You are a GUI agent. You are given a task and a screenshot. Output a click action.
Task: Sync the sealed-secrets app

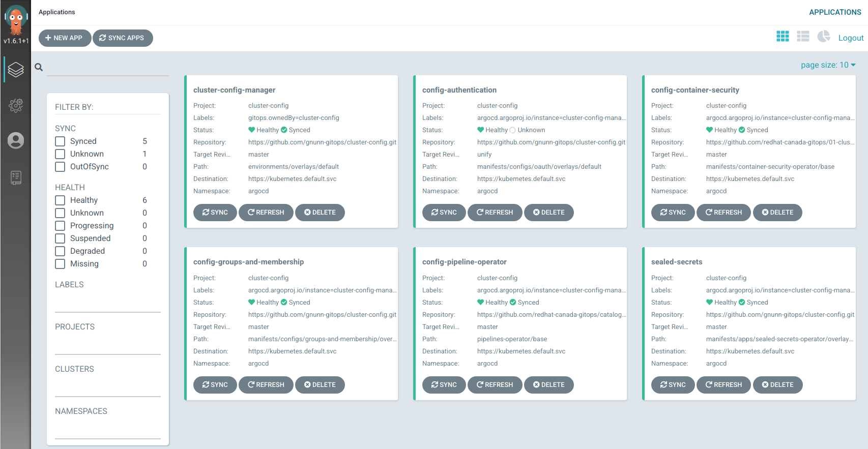coord(673,385)
